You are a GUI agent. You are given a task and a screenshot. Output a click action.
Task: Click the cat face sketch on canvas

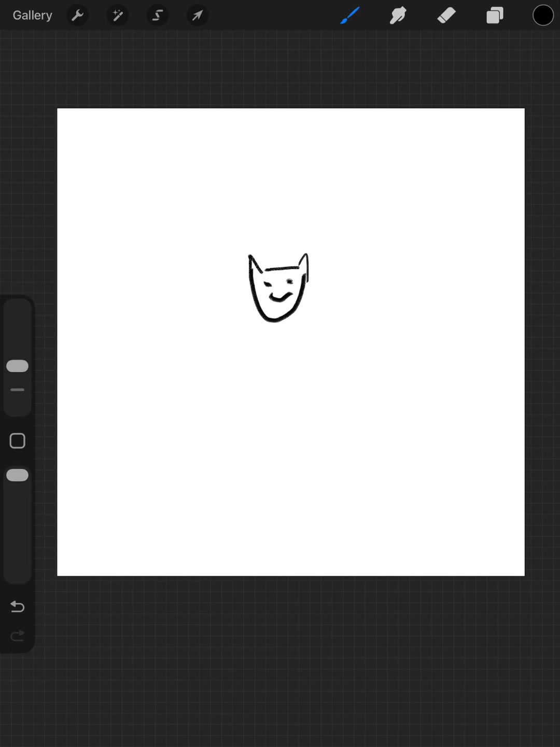click(x=278, y=288)
